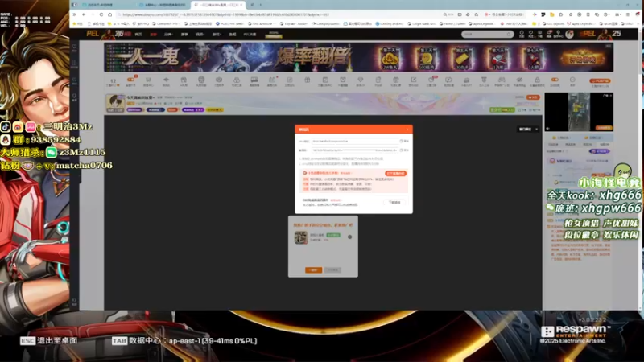Image resolution: width=644 pixels, height=362 pixels.
Task: Click the grey circle icon in grey popup
Action: click(x=350, y=237)
